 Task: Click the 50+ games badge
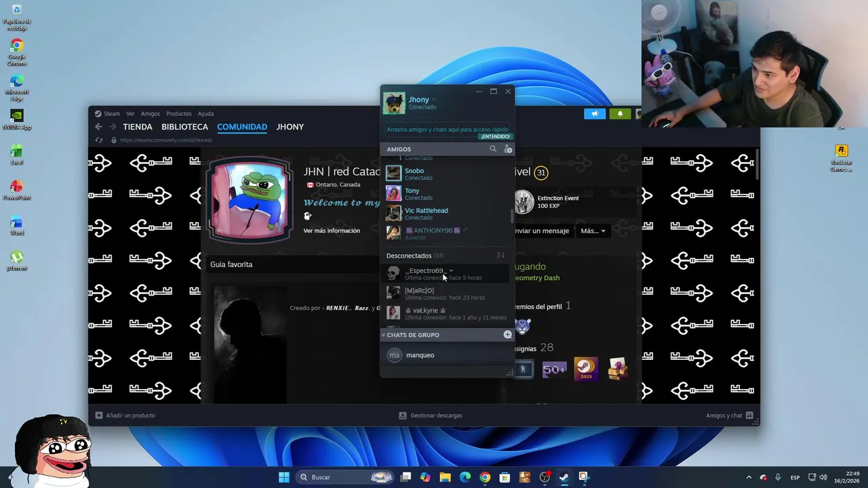(x=554, y=369)
